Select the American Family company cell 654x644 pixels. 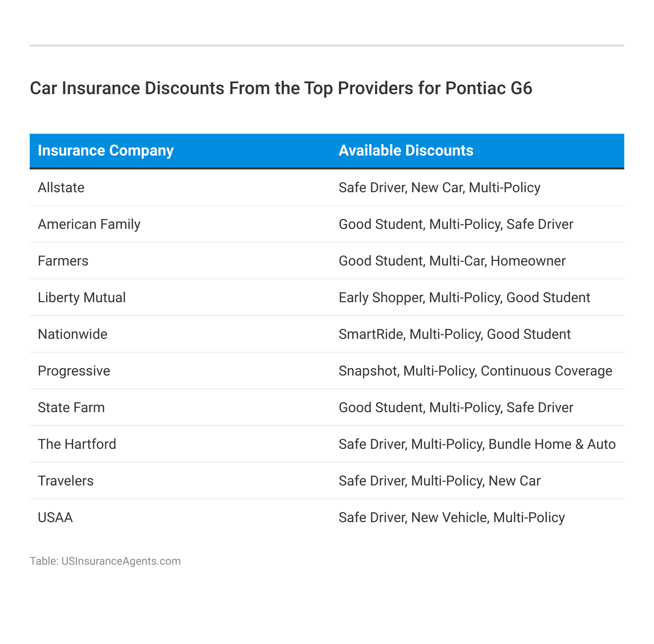[x=89, y=224]
